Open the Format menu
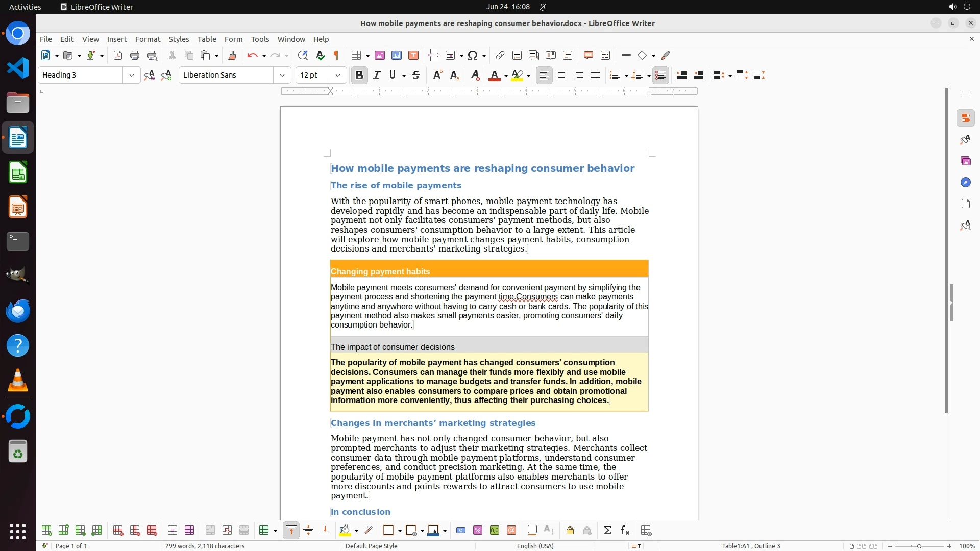 (x=148, y=39)
